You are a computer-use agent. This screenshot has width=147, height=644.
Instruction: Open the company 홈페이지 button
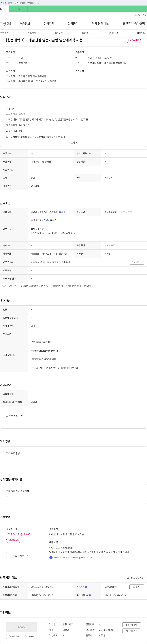click(132, 625)
